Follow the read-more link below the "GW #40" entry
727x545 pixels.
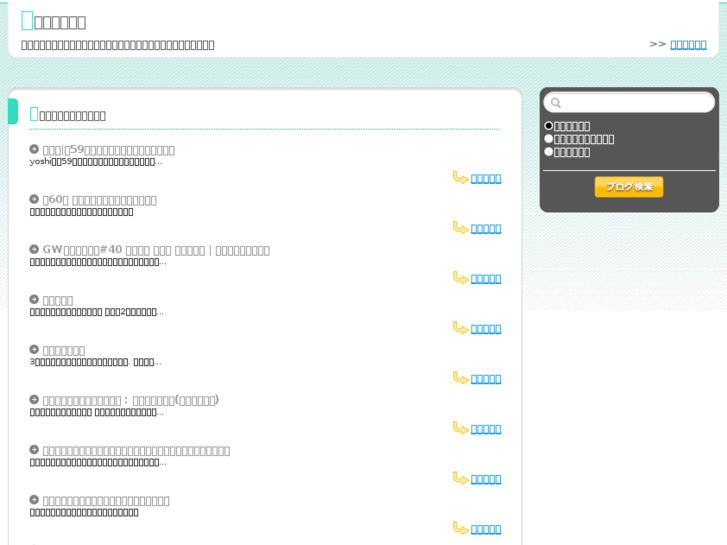[x=485, y=279]
